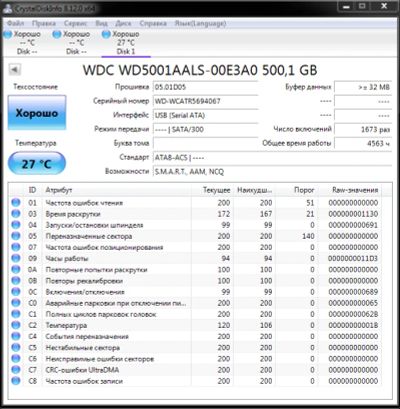Select Нестабильные сектора attribute text
The height and width of the screenshot is (409, 400).
(82, 348)
